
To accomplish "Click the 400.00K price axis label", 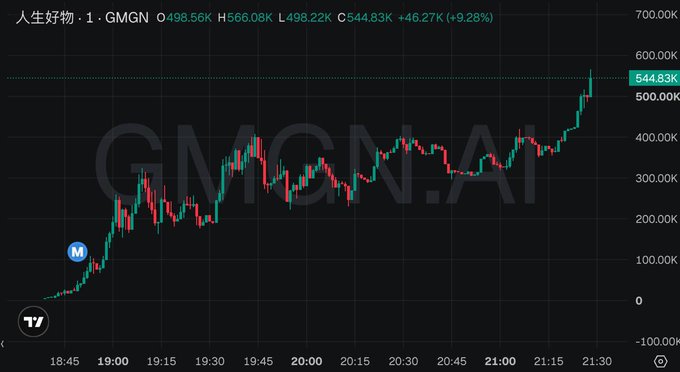I will [656, 137].
